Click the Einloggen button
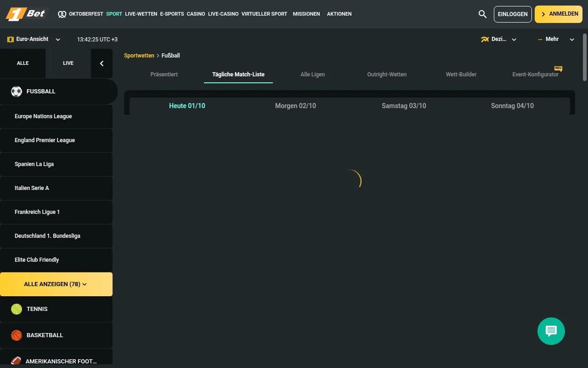588x368 pixels. (513, 14)
